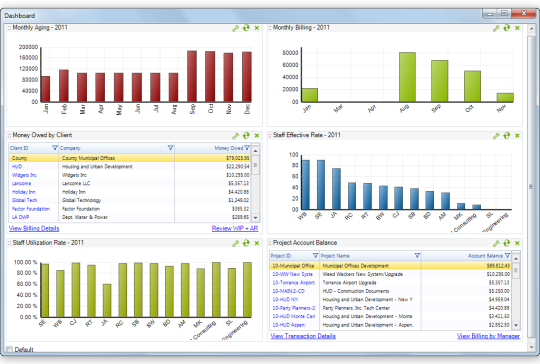This screenshot has width=540, height=364.
Task: Click the Lancome client ID link
Action: coord(21,183)
